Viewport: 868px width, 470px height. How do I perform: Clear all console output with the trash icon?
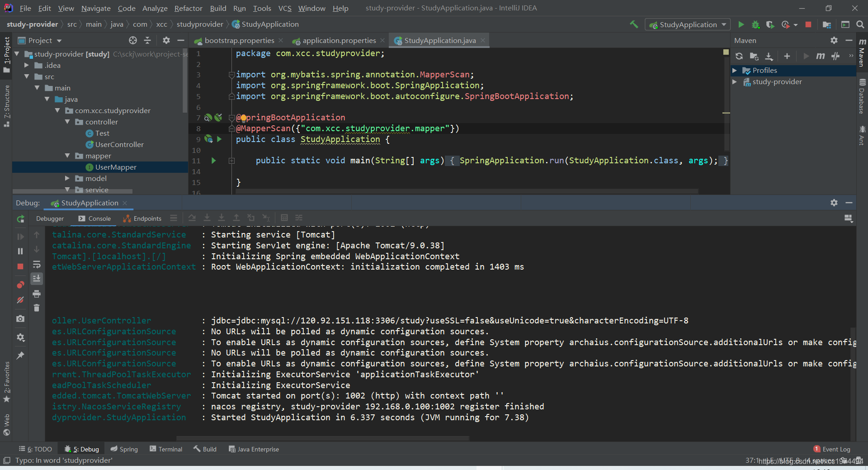[x=37, y=308]
